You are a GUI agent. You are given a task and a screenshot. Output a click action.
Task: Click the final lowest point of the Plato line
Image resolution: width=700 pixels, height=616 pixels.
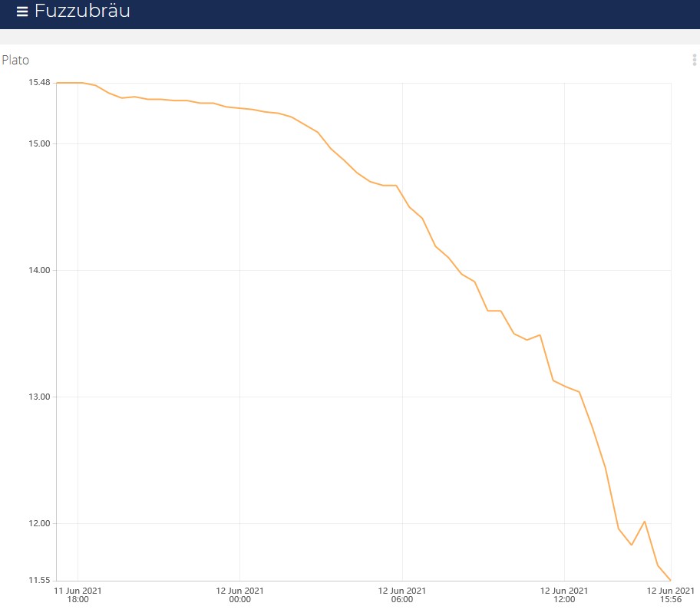670,579
